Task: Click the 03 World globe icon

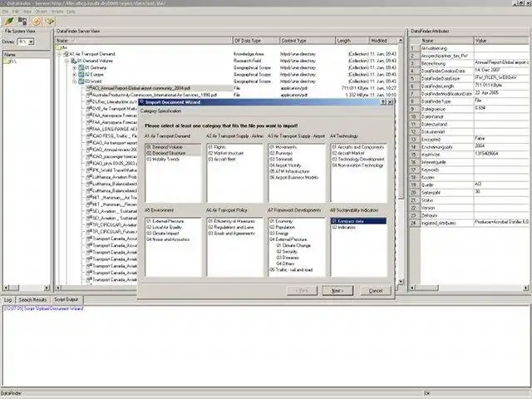Action: (81, 81)
